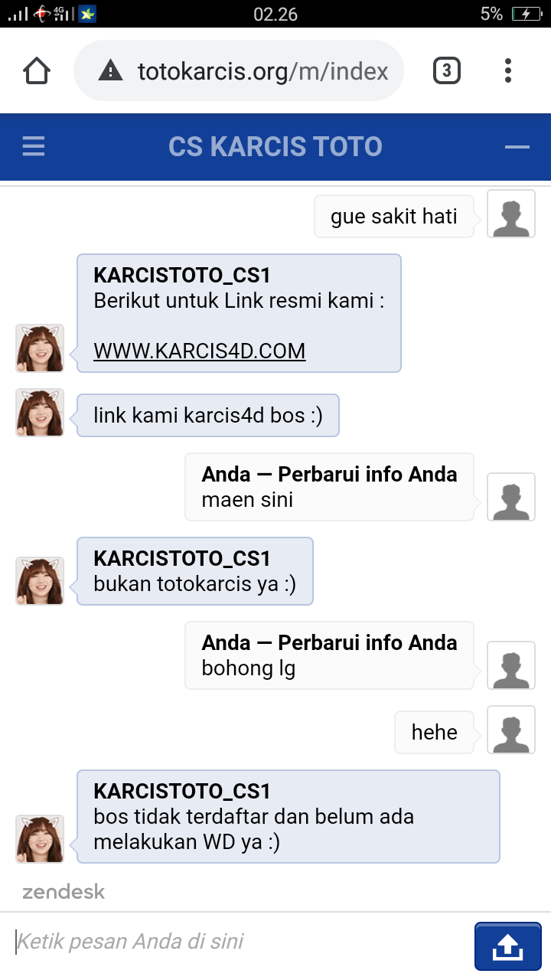The width and height of the screenshot is (551, 980).
Task: Open the WWW.KARCIS4D.COM link
Action: pyautogui.click(x=199, y=351)
